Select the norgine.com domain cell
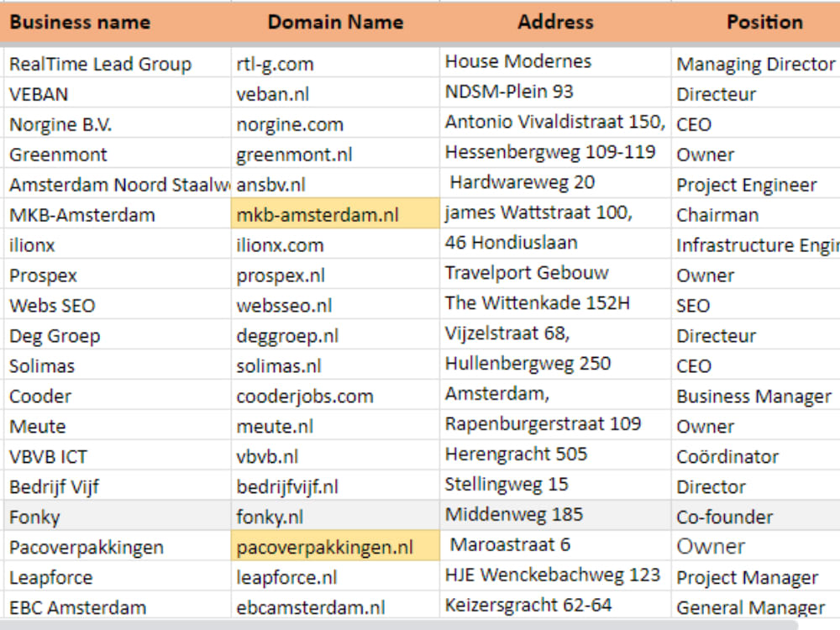840x630 pixels. tap(335, 123)
